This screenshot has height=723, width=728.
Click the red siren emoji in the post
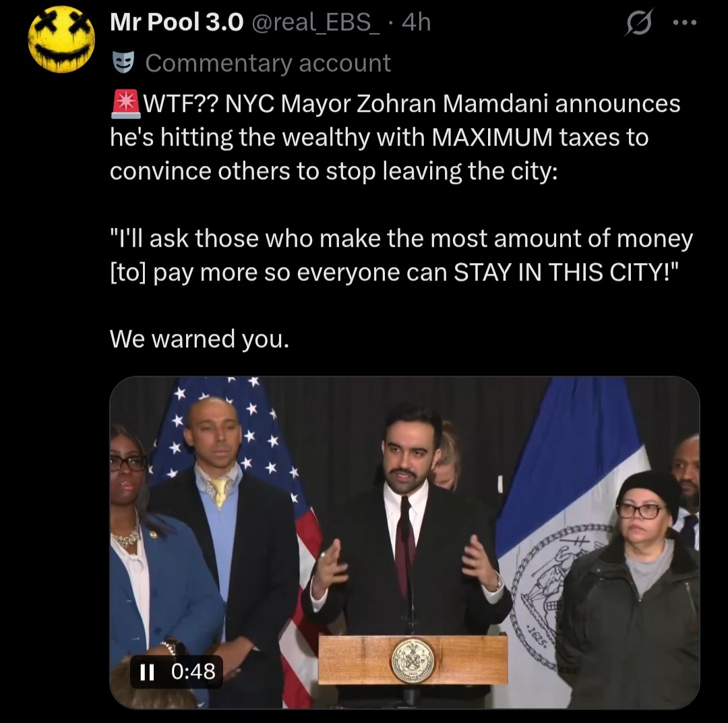125,103
